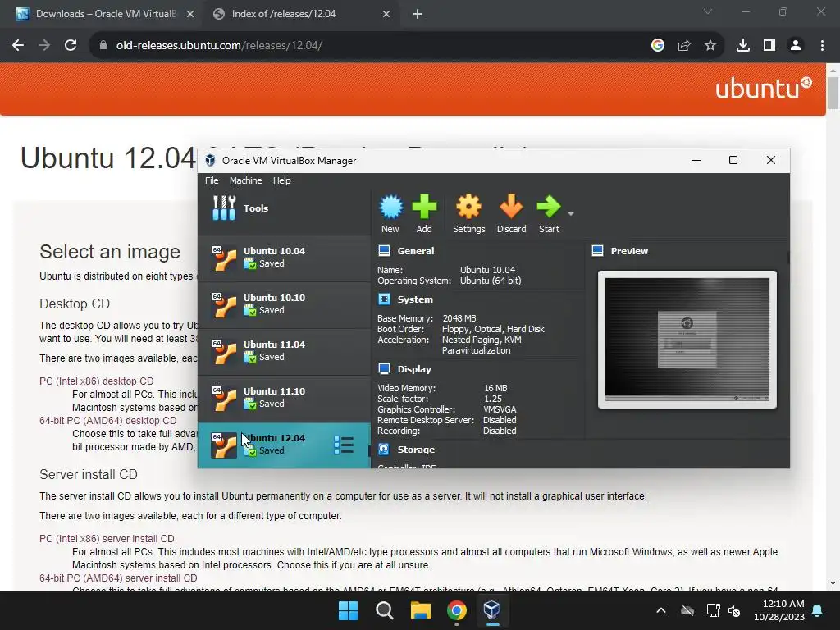Open 64-bit PC (AMD64) desktop CD link
The image size is (840, 630).
(107, 421)
